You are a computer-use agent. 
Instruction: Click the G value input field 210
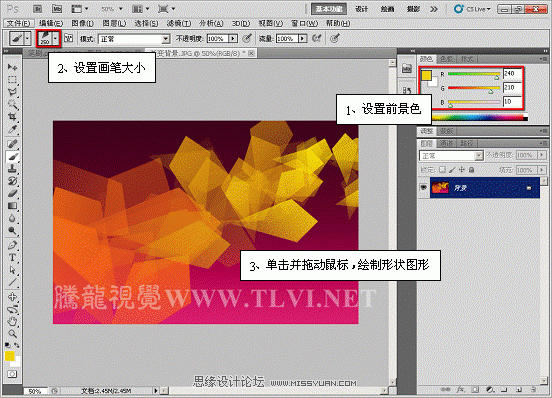click(512, 88)
